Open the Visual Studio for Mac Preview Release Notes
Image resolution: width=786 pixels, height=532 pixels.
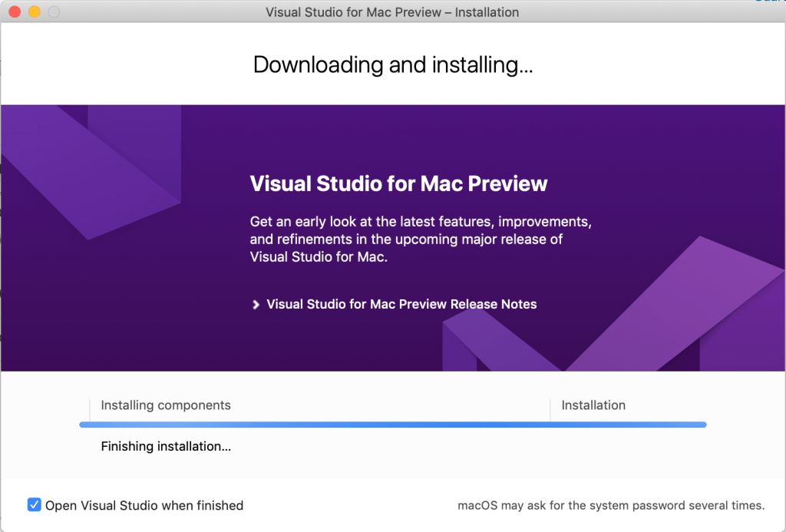(x=401, y=304)
